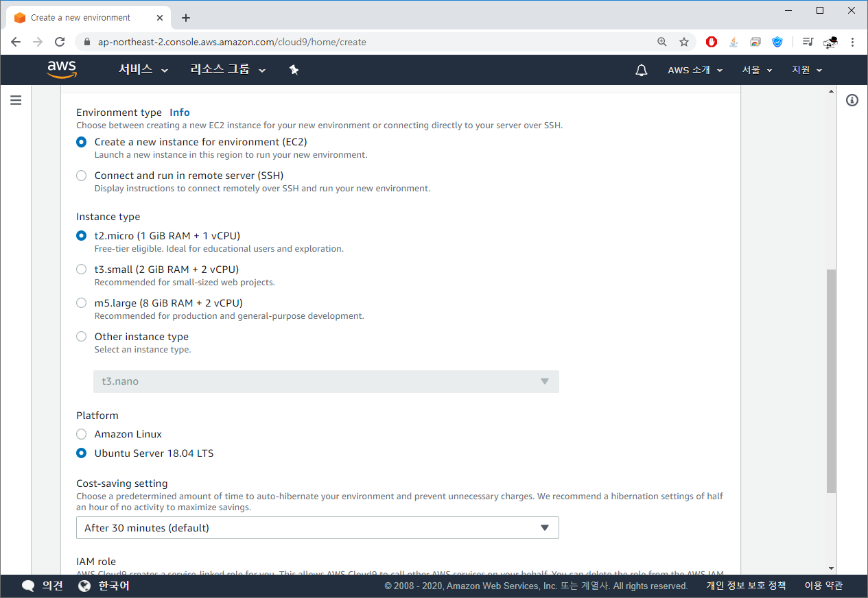Click the AWS logo home icon
The height and width of the screenshot is (598, 868).
[x=62, y=69]
